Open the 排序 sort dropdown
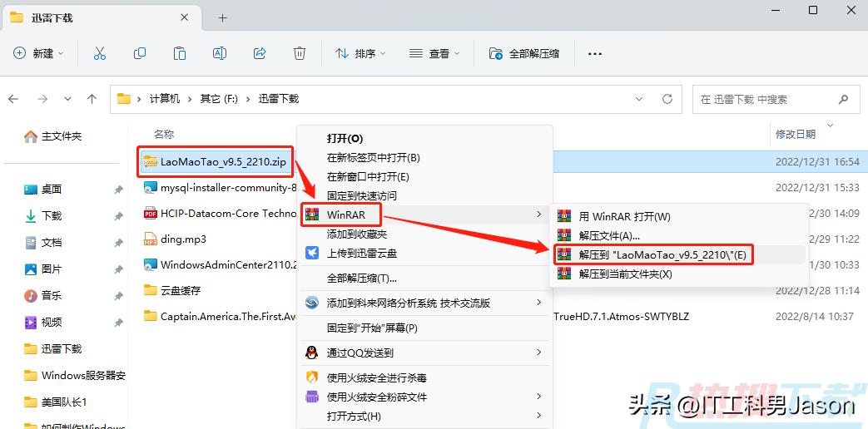The image size is (868, 429). tap(360, 53)
